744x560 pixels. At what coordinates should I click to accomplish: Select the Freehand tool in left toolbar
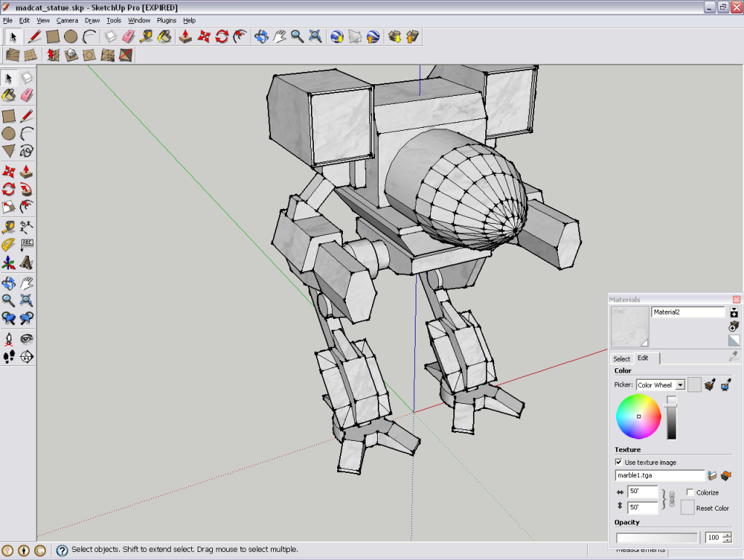click(x=27, y=151)
